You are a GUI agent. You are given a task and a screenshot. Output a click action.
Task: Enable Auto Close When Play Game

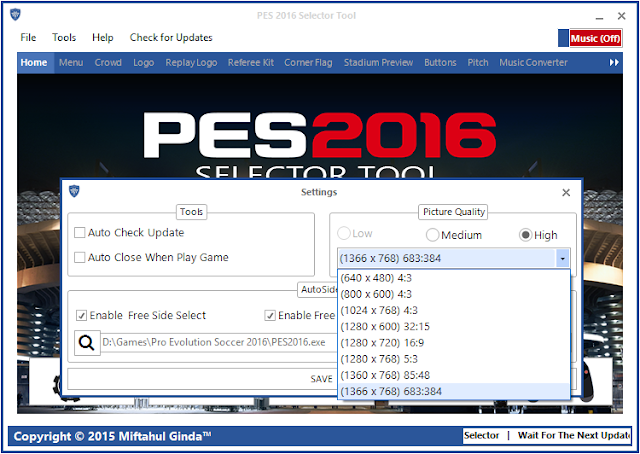tap(80, 257)
